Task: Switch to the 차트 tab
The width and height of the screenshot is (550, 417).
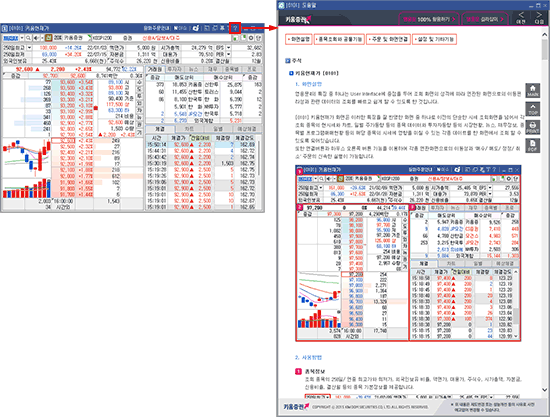Action: pos(189,129)
